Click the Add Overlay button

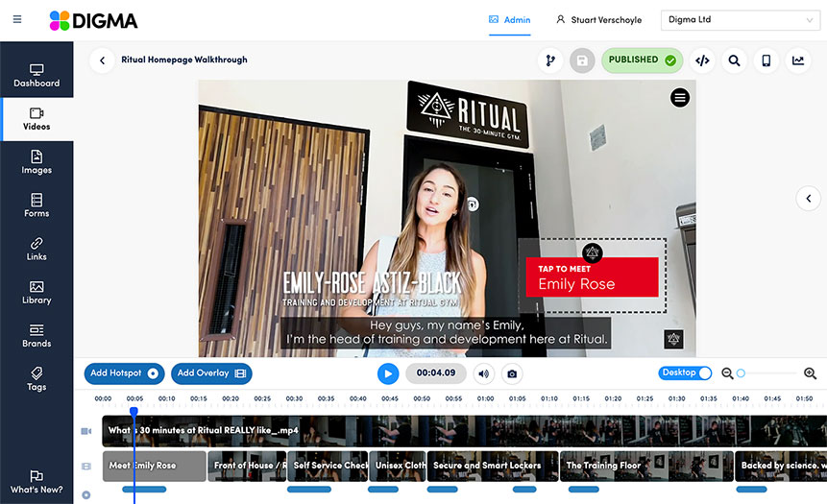[211, 373]
